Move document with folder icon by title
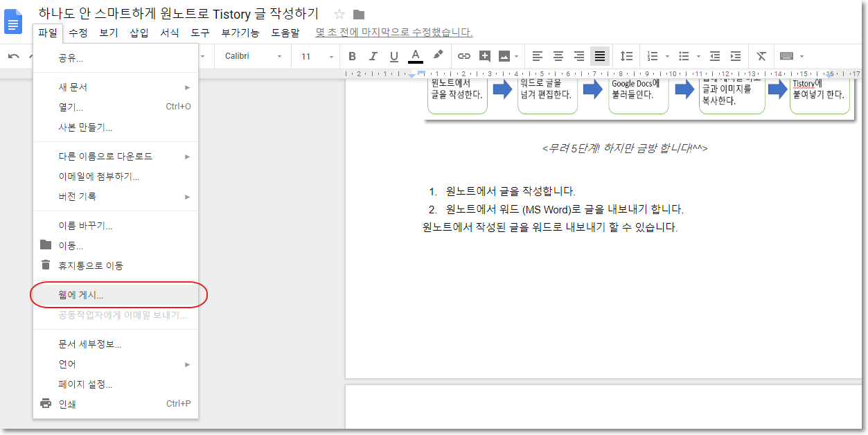Viewport: 868px width, 435px height. point(358,15)
